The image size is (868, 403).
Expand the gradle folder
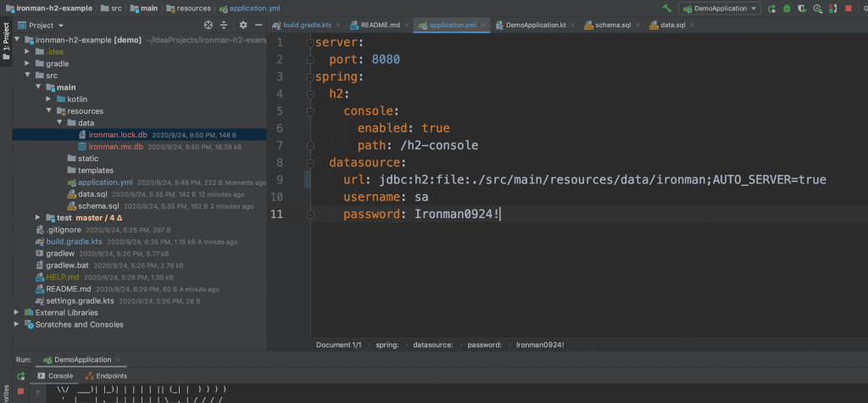point(27,63)
